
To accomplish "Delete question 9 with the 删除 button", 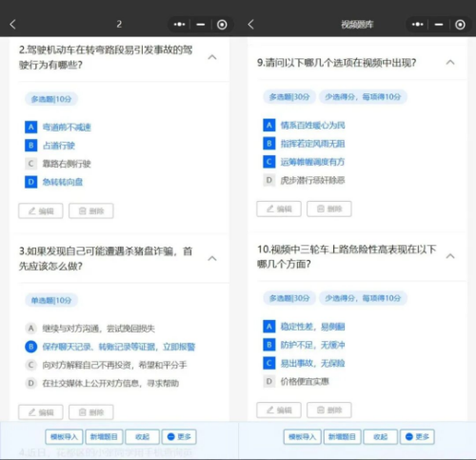I will click(x=329, y=209).
